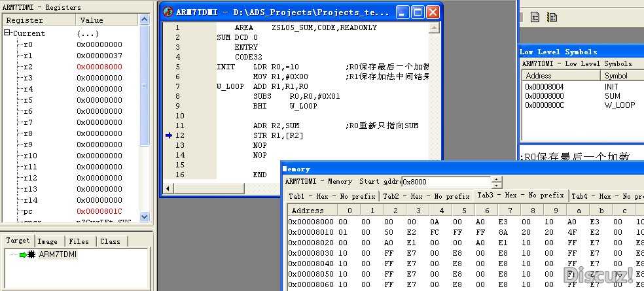The height and width of the screenshot is (291, 644).
Task: Click the Memory Start address input field
Action: [446, 182]
